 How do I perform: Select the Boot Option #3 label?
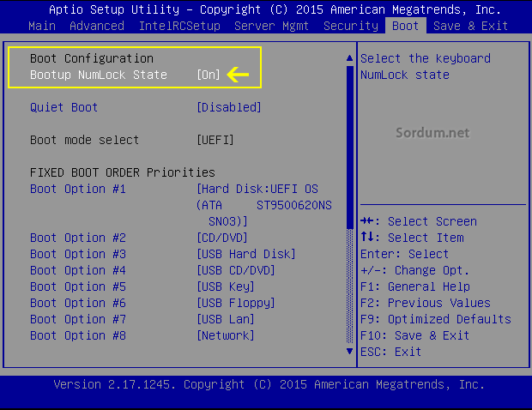click(x=78, y=254)
